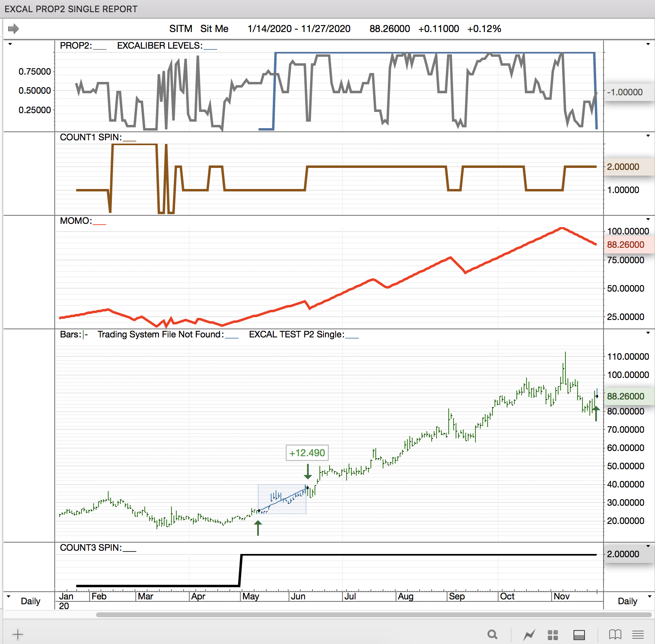Click the EXCAL PROP2 SINGLE REPORT title

click(x=71, y=9)
